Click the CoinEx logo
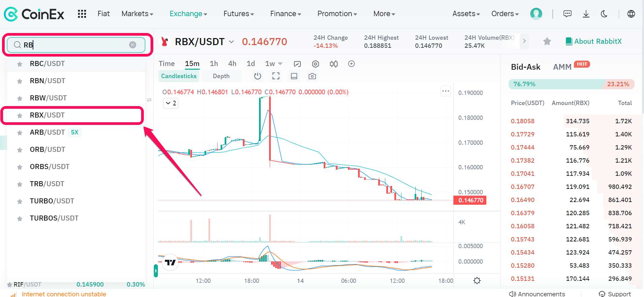 pyautogui.click(x=34, y=14)
